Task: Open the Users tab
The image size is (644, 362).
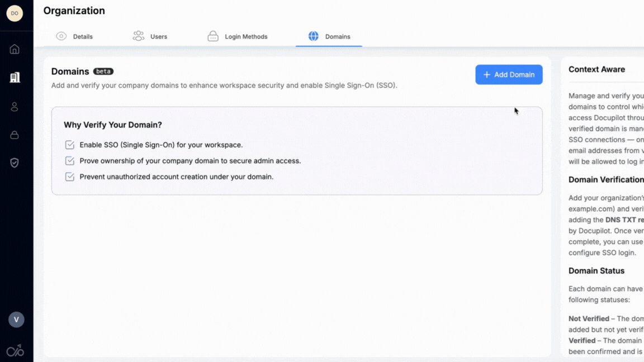Action: pos(150,36)
